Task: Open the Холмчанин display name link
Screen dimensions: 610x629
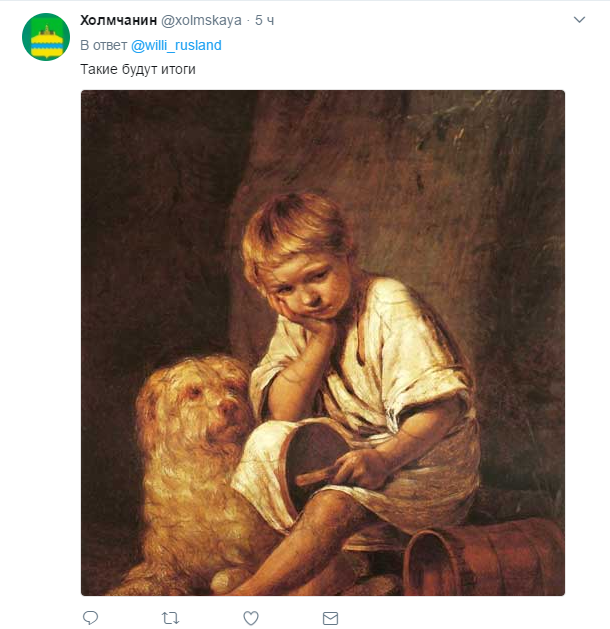Action: pos(119,20)
